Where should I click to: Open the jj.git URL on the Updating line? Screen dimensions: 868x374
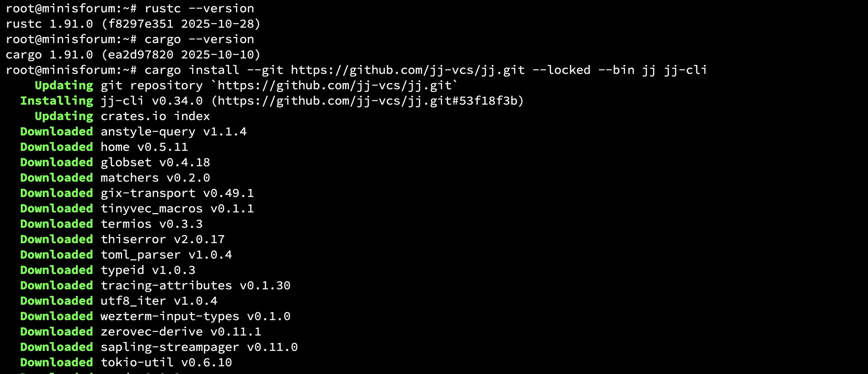(334, 85)
